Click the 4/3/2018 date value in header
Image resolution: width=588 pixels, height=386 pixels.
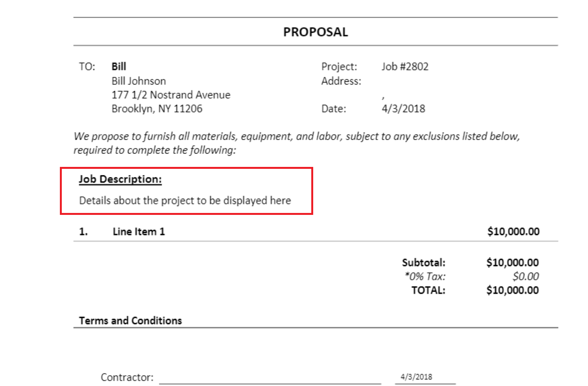click(403, 109)
